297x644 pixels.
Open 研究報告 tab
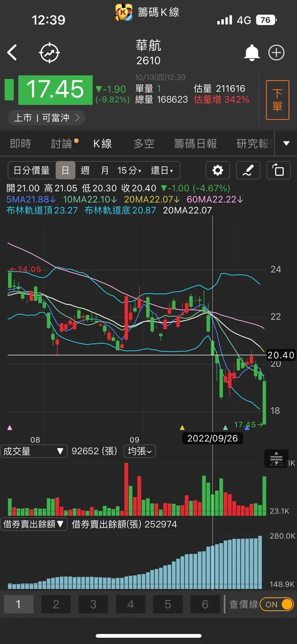255,144
